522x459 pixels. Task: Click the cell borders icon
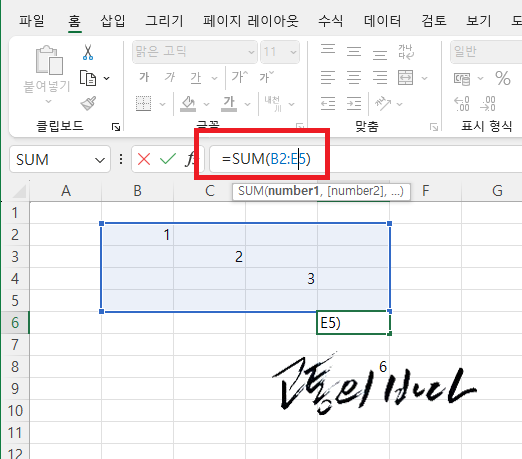click(x=144, y=104)
